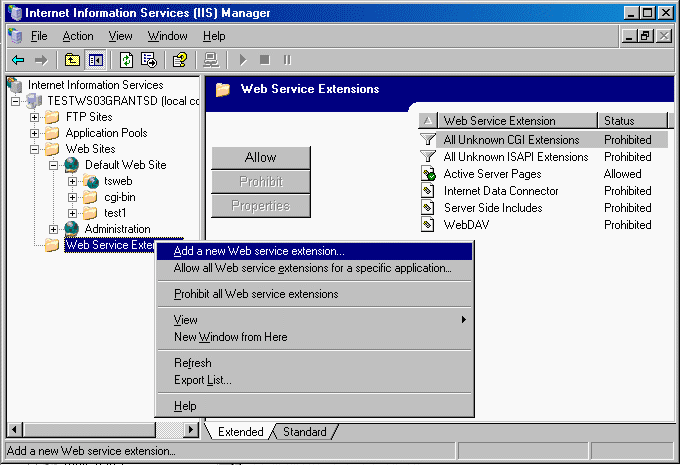680x465 pixels.
Task: Click the Internet Information Services root icon
Action: (x=16, y=85)
